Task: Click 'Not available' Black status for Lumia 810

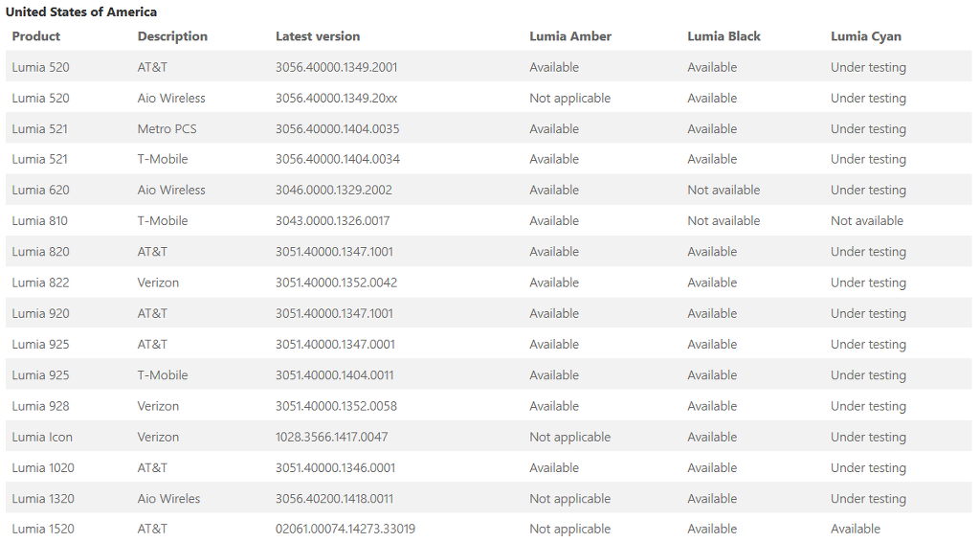Action: 724,220
